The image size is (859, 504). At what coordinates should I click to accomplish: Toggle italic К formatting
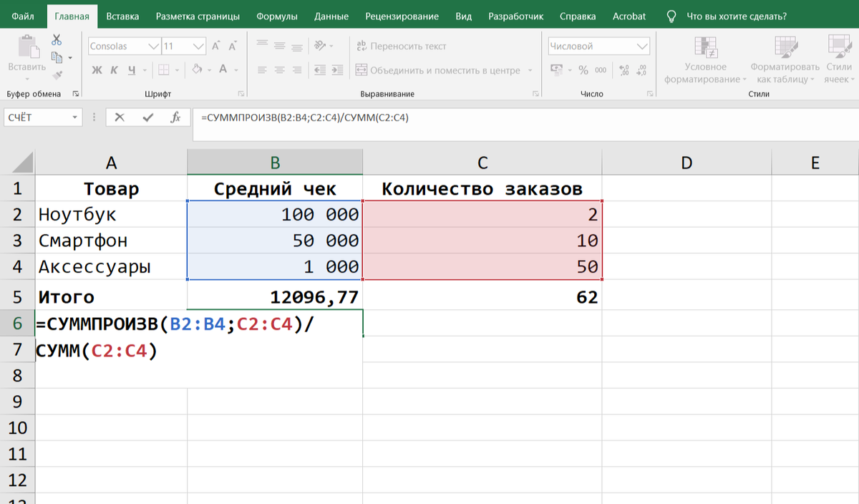pos(114,70)
